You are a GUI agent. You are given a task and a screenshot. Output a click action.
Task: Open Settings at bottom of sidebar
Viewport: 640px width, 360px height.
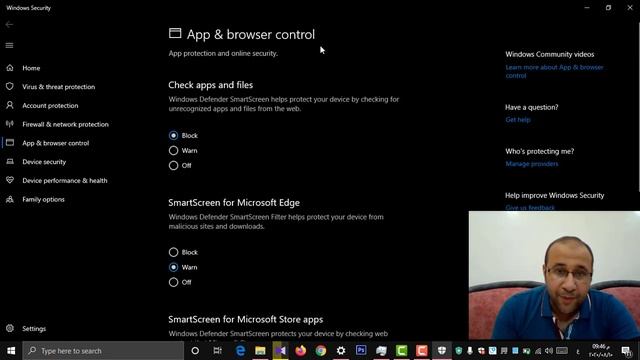(x=34, y=329)
